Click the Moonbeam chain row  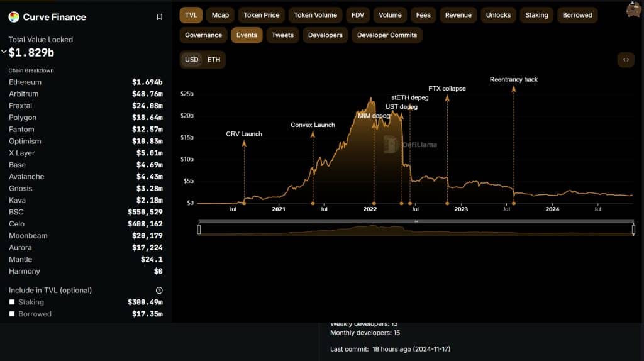click(86, 236)
